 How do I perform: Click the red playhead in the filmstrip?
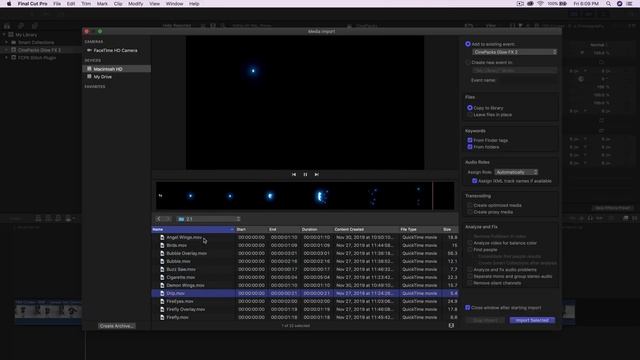(433, 196)
